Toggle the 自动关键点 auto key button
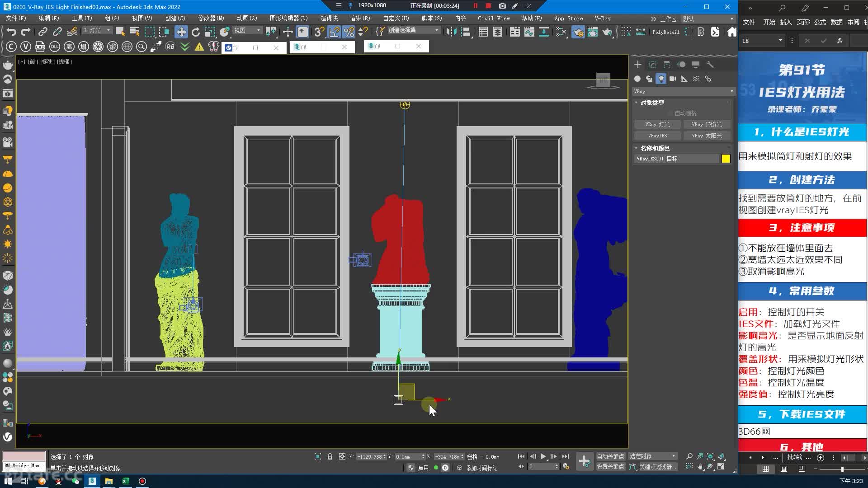This screenshot has width=868, height=488. pyautogui.click(x=610, y=456)
